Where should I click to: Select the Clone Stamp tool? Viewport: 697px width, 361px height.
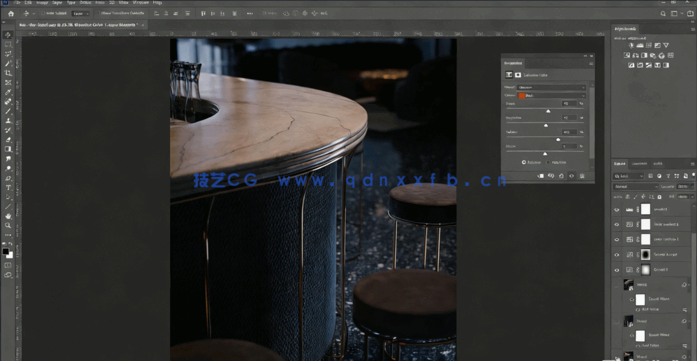(8, 120)
